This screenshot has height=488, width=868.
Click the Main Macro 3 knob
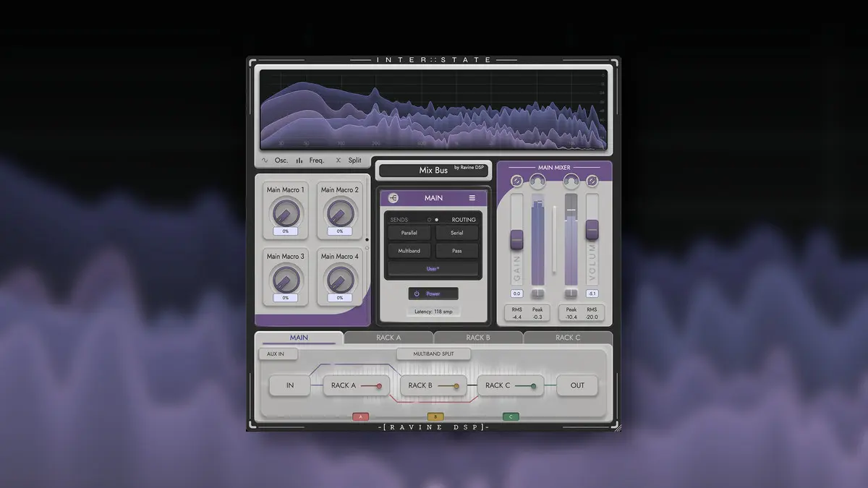point(286,279)
